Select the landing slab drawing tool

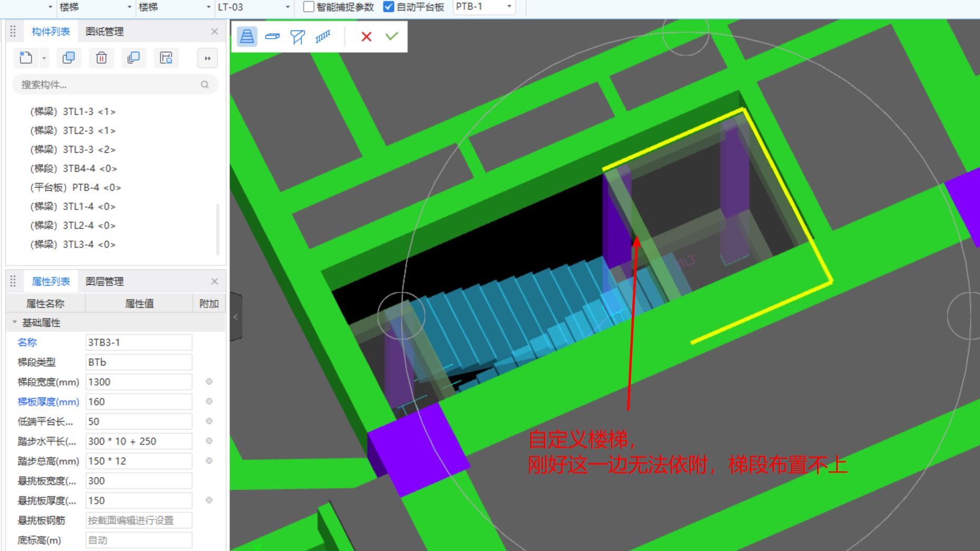(x=272, y=36)
